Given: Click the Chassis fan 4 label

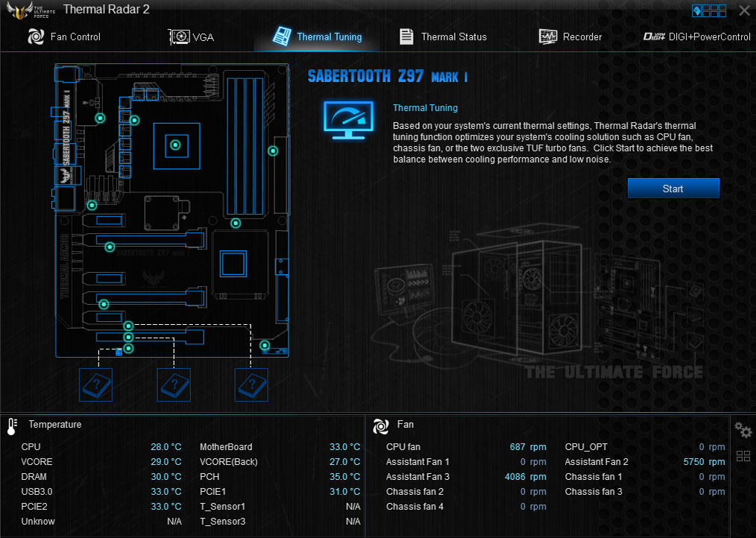Looking at the screenshot, I should point(415,507).
